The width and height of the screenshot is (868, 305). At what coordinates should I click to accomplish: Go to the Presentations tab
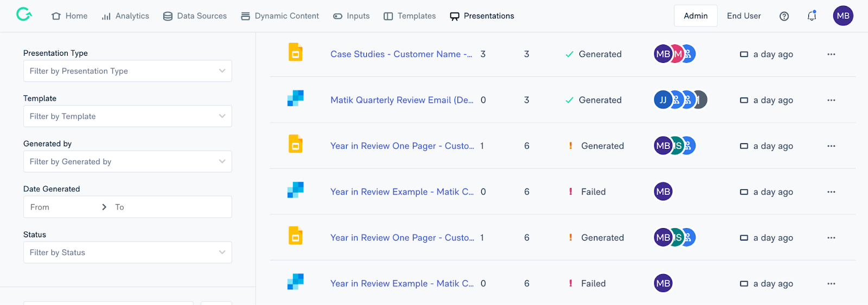pyautogui.click(x=482, y=16)
